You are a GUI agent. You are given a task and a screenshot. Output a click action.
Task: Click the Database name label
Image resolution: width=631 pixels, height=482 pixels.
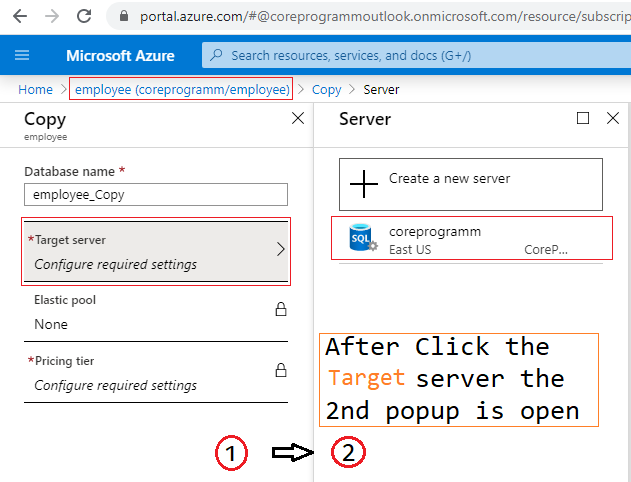coord(70,171)
